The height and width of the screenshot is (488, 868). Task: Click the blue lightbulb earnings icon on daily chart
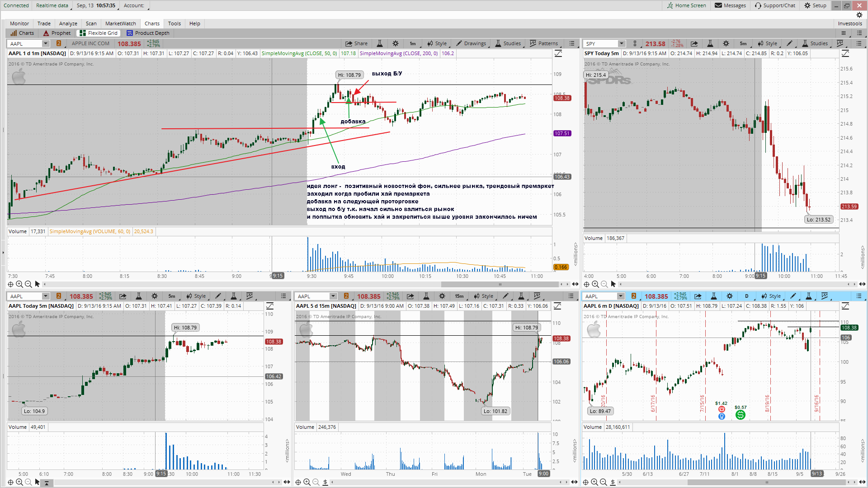pyautogui.click(x=722, y=416)
